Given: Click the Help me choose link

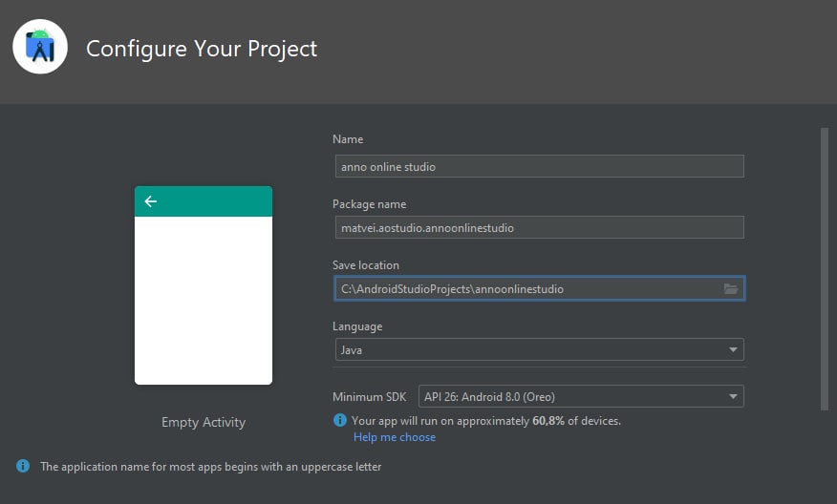Looking at the screenshot, I should click(x=395, y=437).
